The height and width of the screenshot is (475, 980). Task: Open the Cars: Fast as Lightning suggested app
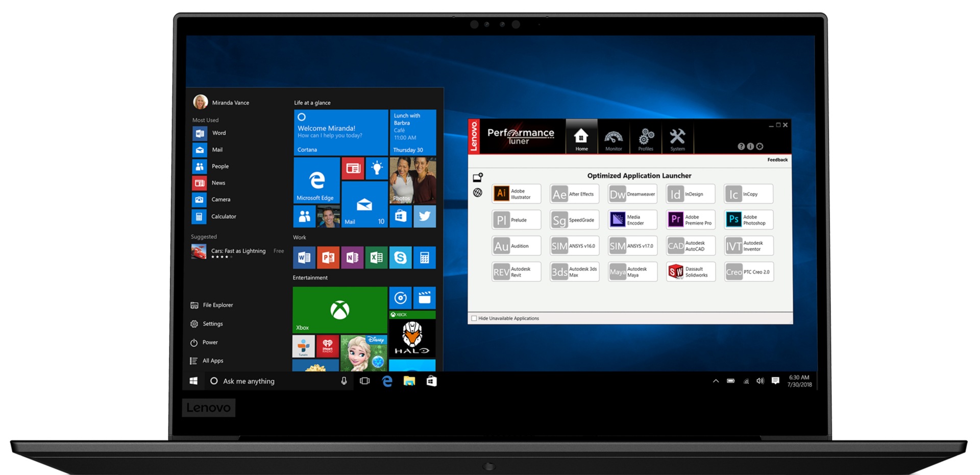point(238,251)
